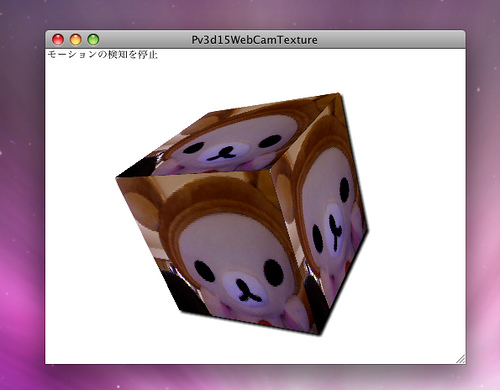Click the window resize grip in the bottom corner
The width and height of the screenshot is (500, 390).
pos(461,359)
